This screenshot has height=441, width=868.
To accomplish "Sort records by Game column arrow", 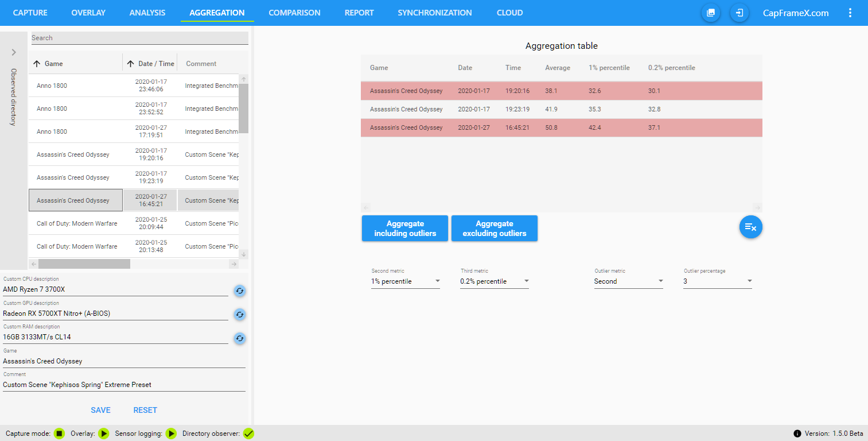I will 37,64.
